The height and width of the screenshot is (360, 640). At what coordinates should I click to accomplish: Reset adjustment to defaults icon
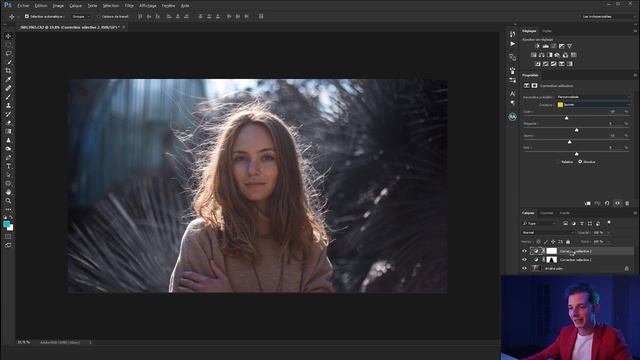[607, 203]
